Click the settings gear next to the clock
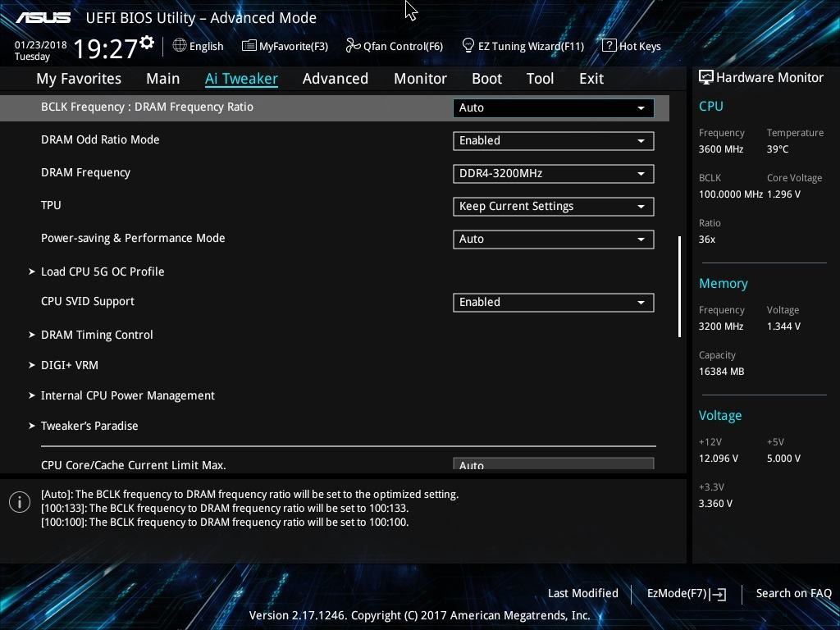The width and height of the screenshot is (840, 630). click(x=147, y=43)
